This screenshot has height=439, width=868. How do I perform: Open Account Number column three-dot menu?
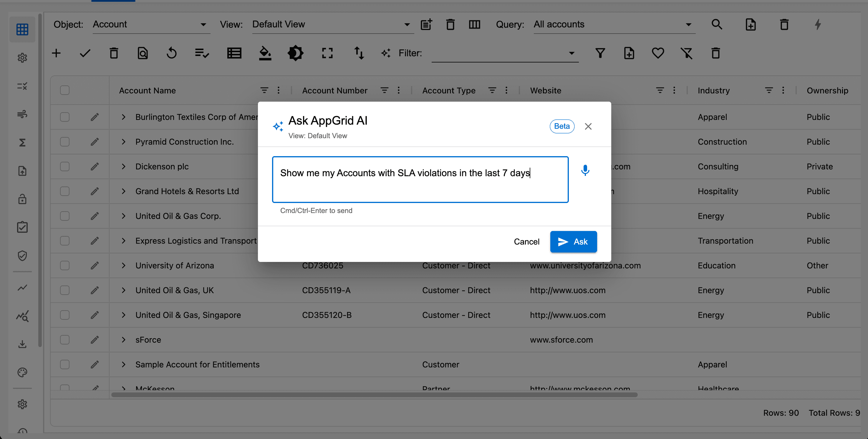point(399,90)
